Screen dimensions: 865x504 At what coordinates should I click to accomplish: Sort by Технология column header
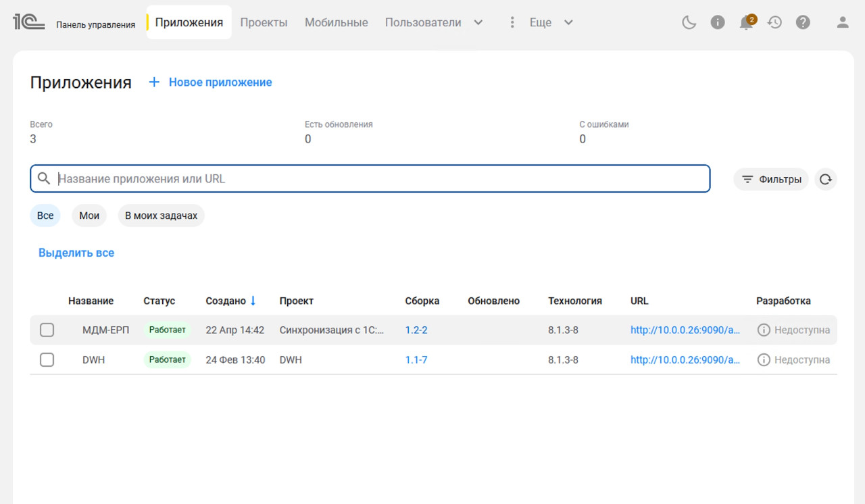pyautogui.click(x=575, y=301)
